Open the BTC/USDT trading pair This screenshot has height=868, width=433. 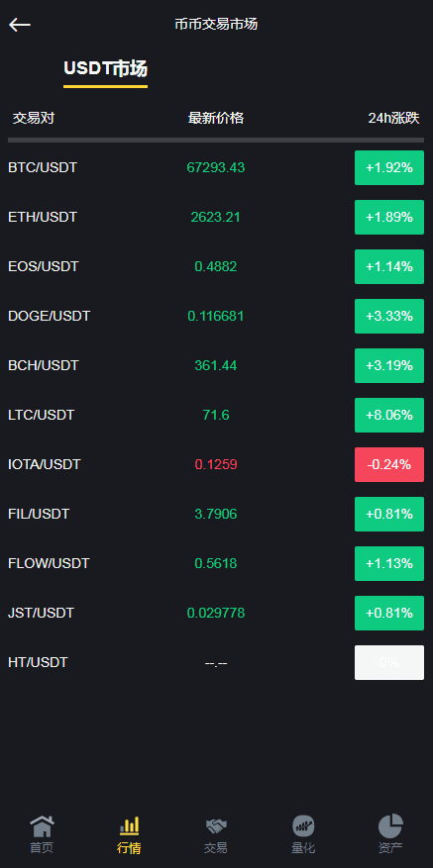[216, 167]
